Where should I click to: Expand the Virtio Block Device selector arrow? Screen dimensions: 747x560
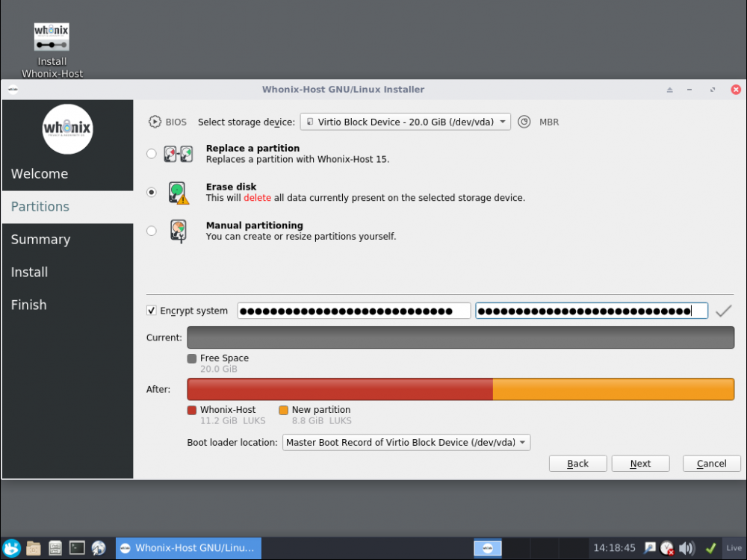[x=503, y=121]
